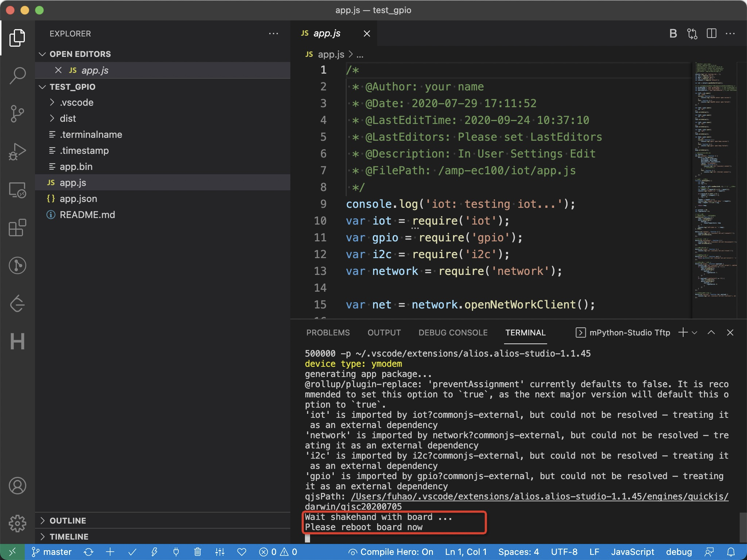This screenshot has width=747, height=560.
Task: Click Spaces: 4 indentation status item
Action: [518, 552]
